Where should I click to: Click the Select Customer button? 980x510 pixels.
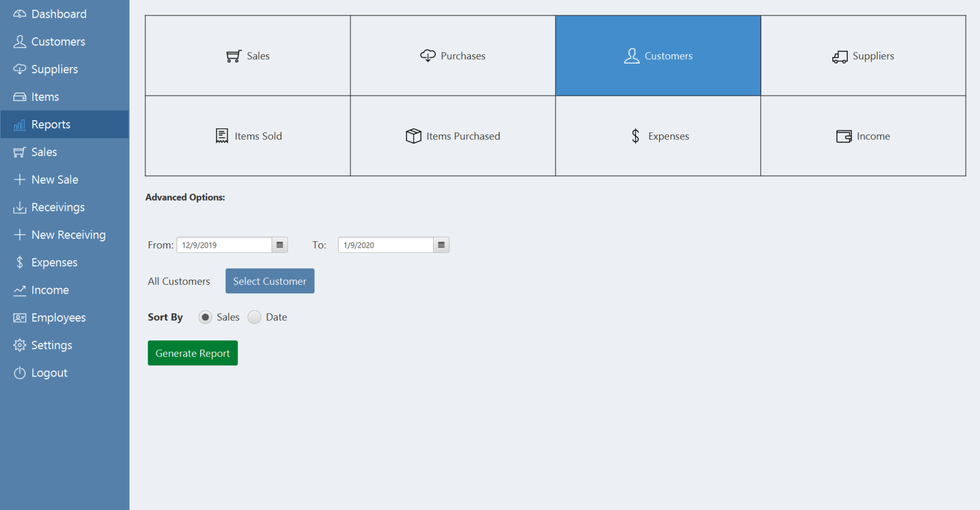tap(269, 281)
